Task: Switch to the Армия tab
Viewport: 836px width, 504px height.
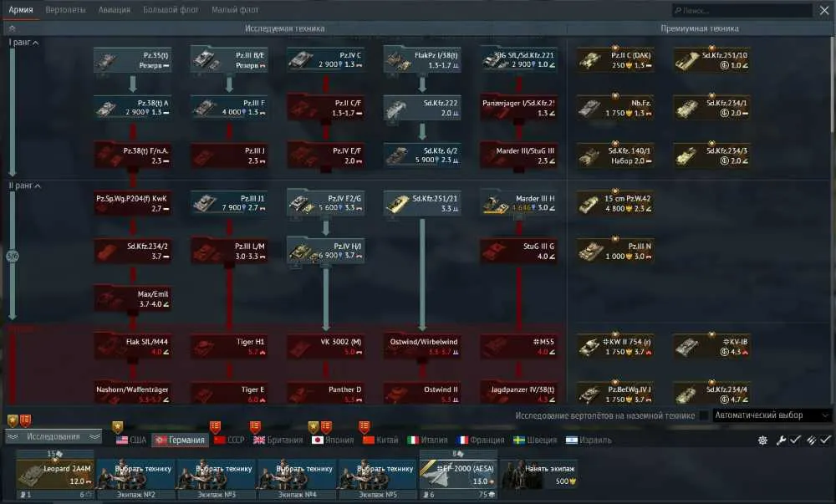Action: [x=21, y=9]
